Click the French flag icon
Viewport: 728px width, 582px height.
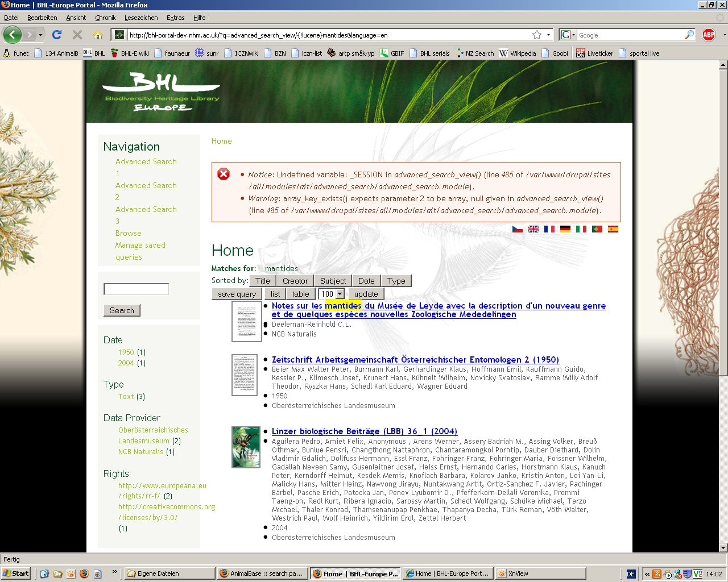tap(549, 229)
